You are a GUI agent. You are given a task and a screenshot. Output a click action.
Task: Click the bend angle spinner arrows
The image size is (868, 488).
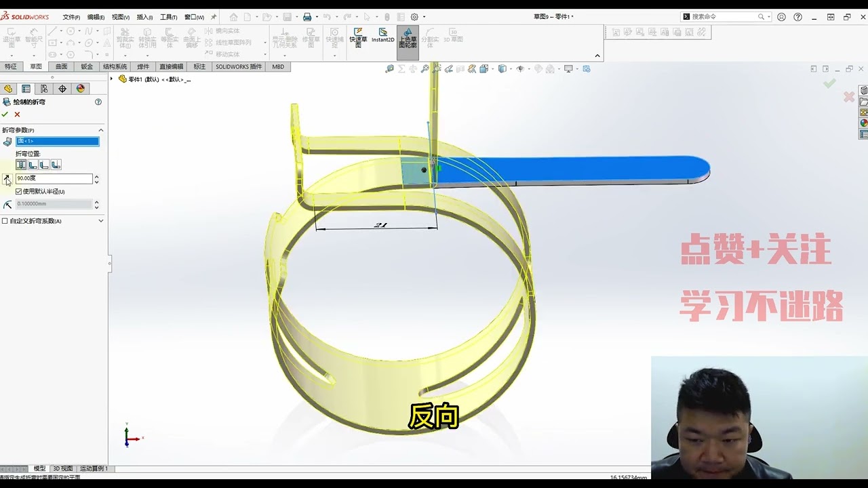(x=96, y=179)
